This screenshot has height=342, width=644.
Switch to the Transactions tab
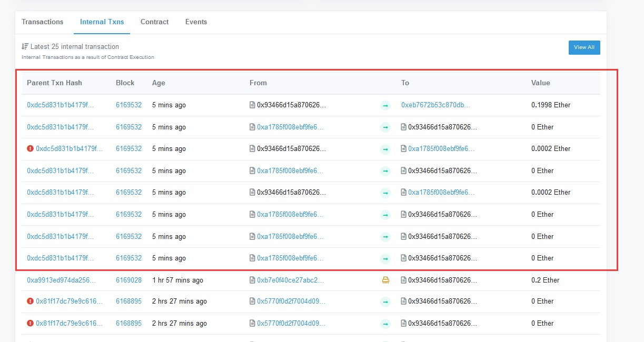(42, 22)
